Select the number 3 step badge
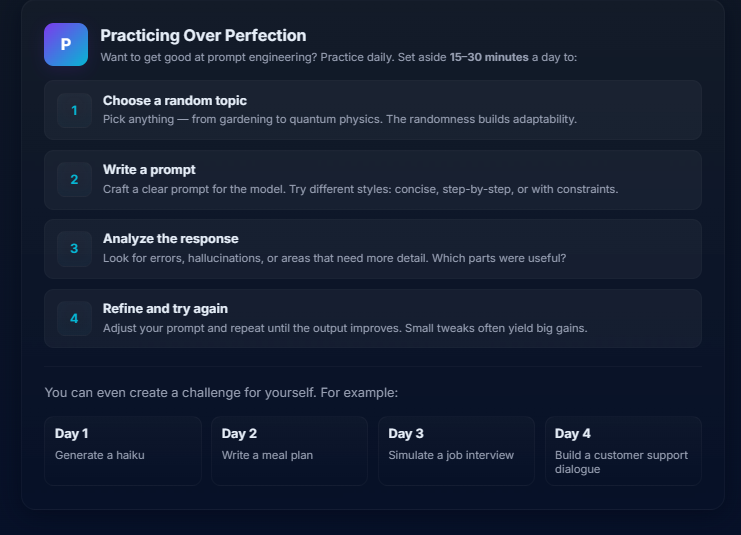741x535 pixels. 74,249
